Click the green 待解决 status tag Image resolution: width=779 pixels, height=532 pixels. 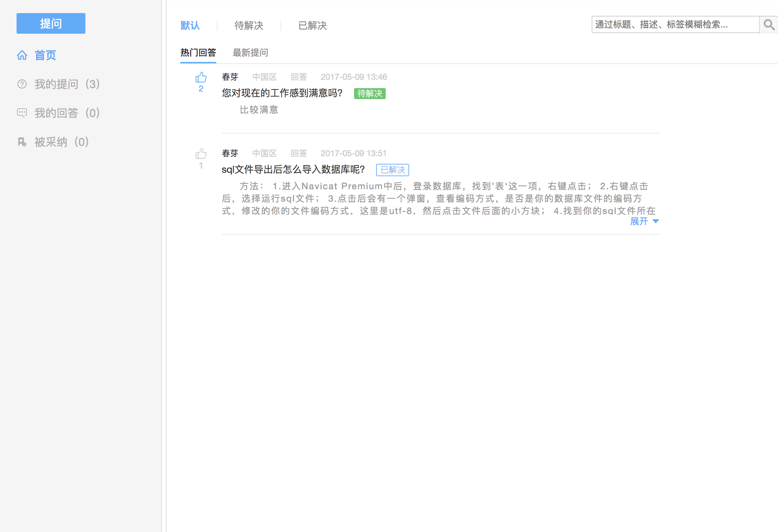[370, 94]
